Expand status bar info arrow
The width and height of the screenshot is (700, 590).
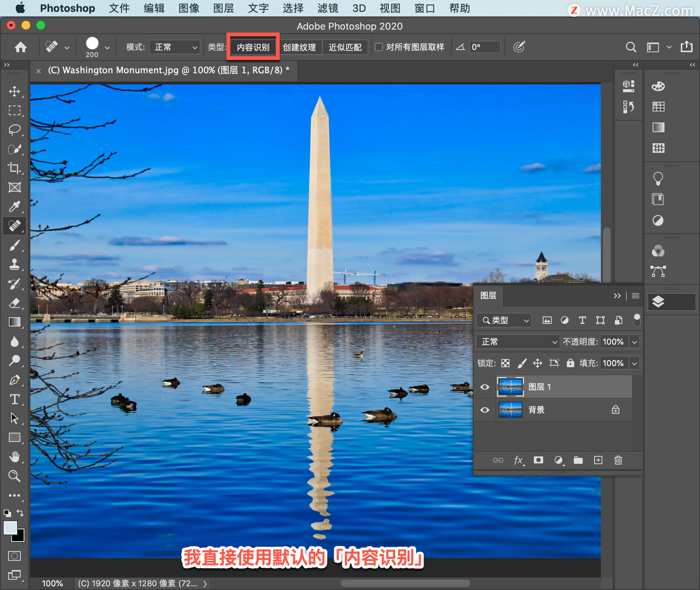(205, 584)
